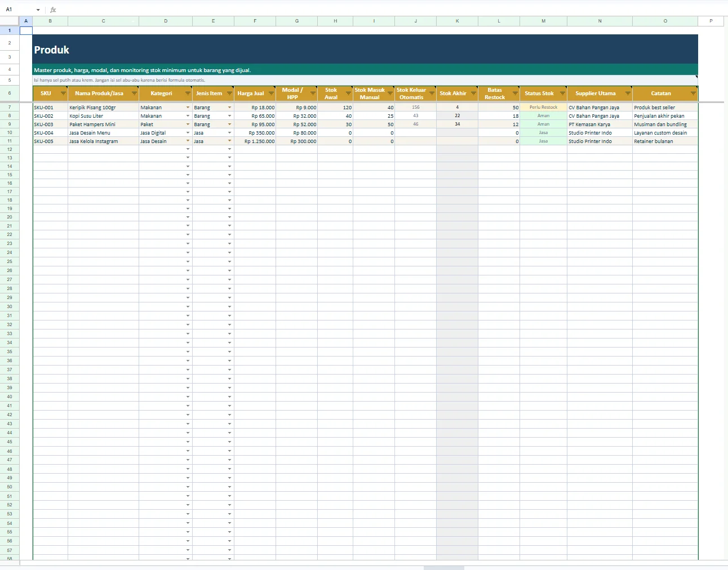The image size is (728, 570).
Task: Open Kategori dropdown for Jasa Kelola Instagram row
Action: click(188, 141)
